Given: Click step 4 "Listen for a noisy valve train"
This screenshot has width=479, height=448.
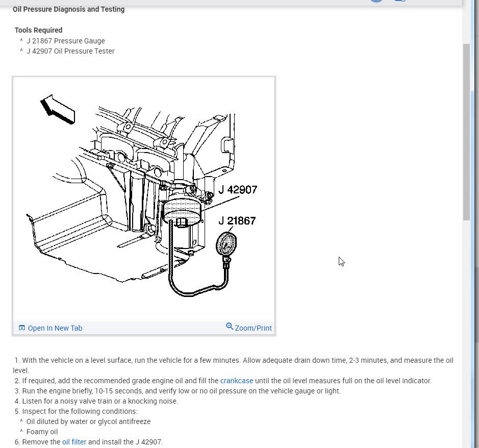Looking at the screenshot, I should pyautogui.click(x=96, y=401).
